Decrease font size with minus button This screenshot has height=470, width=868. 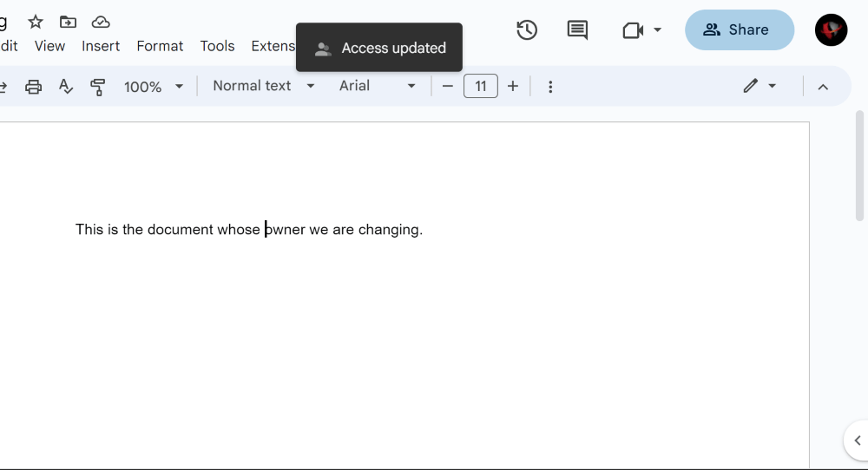tap(448, 86)
